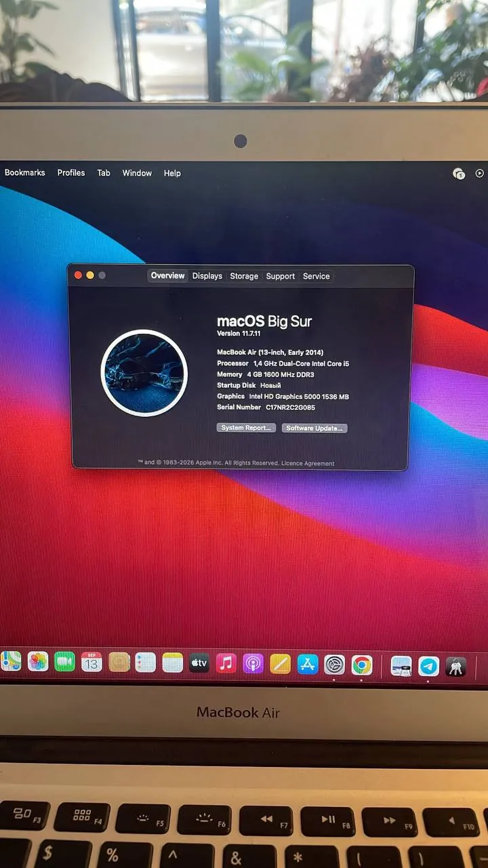This screenshot has width=488, height=868.
Task: Open the Music app in the Dock
Action: click(226, 663)
